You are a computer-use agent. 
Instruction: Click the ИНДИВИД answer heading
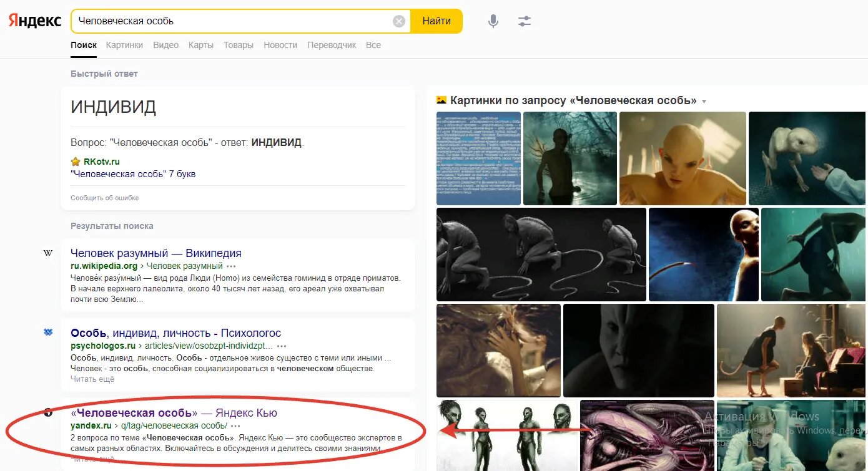tap(114, 107)
